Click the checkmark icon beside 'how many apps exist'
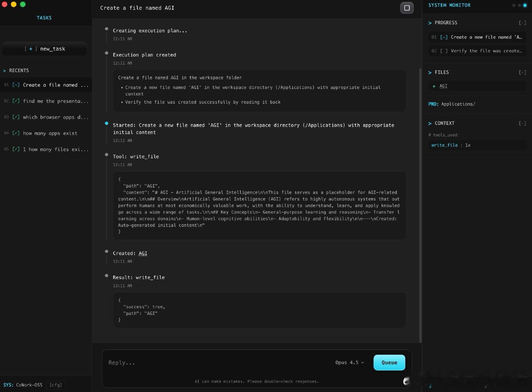 [16, 133]
